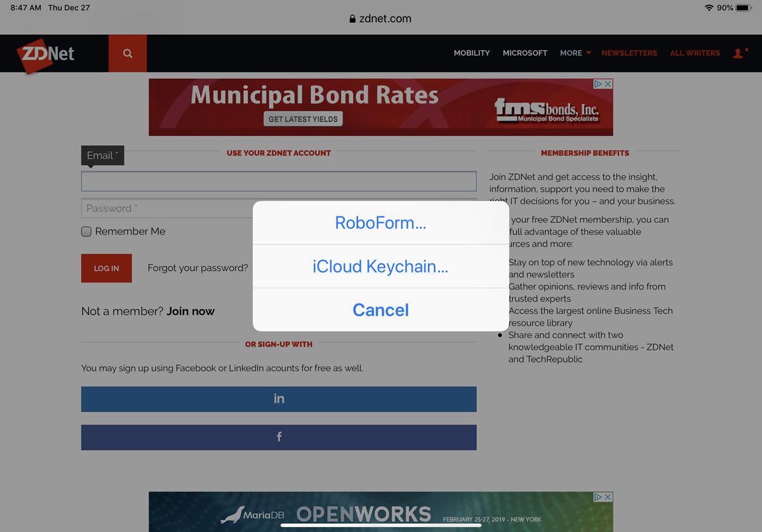This screenshot has width=762, height=532.
Task: Tap the battery status icon
Action: [x=744, y=8]
